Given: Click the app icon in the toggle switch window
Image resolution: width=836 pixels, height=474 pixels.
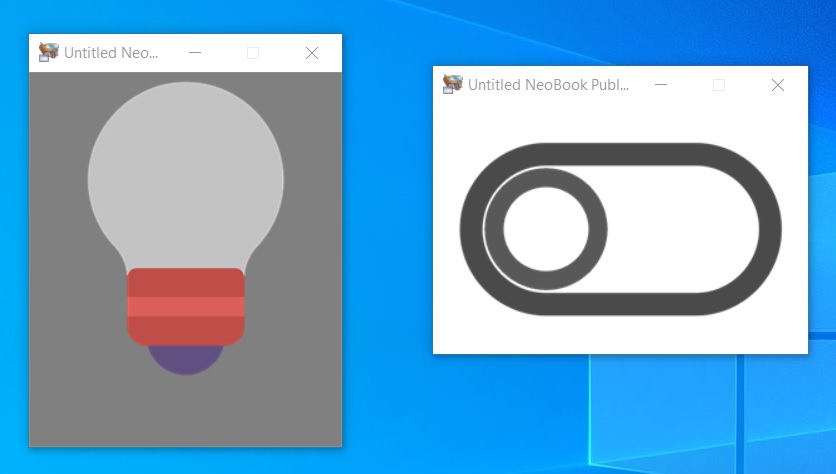Looking at the screenshot, I should pos(453,84).
